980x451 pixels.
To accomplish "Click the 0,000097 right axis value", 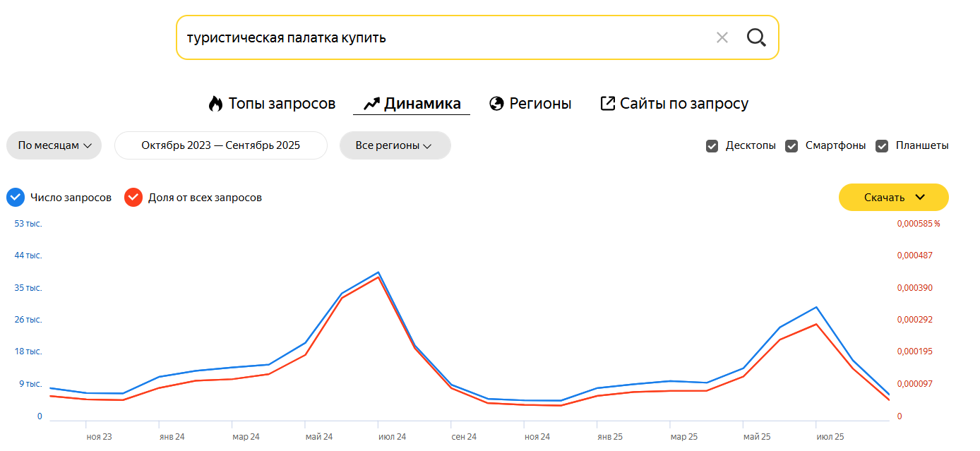I will [915, 384].
